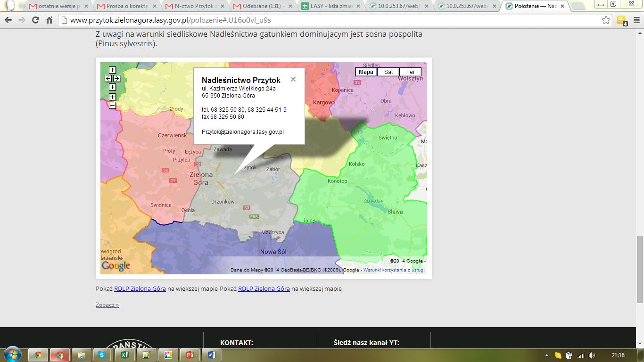The height and width of the screenshot is (362, 644).
Task: Show hidden system tray icons
Action: [546, 355]
